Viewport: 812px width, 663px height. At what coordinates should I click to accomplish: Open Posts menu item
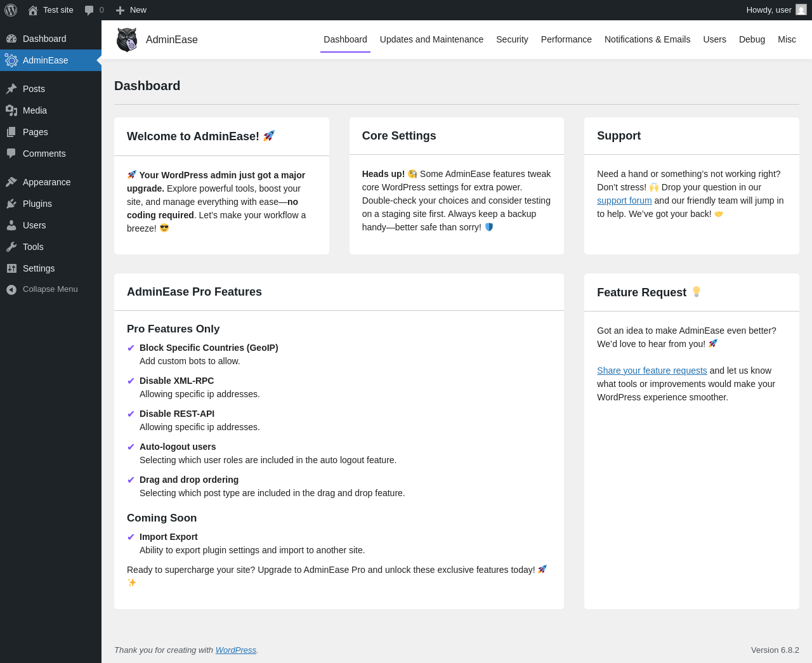coord(51,89)
